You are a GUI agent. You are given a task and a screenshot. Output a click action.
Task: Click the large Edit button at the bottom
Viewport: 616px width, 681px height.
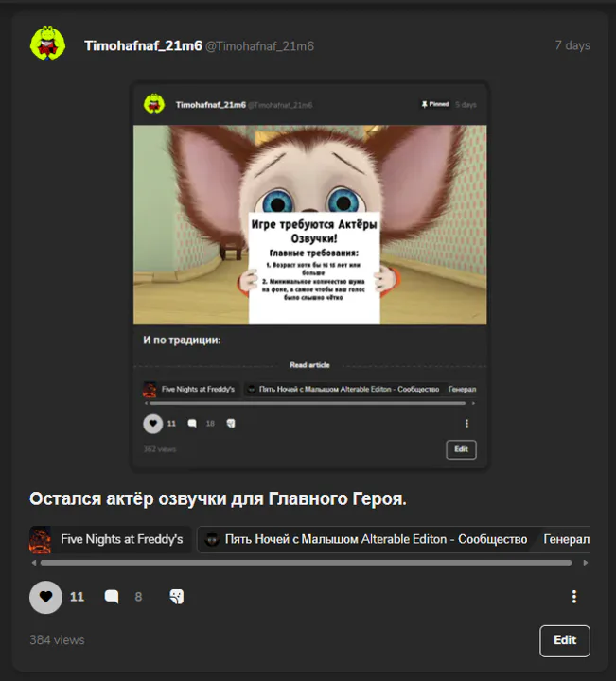coord(565,640)
